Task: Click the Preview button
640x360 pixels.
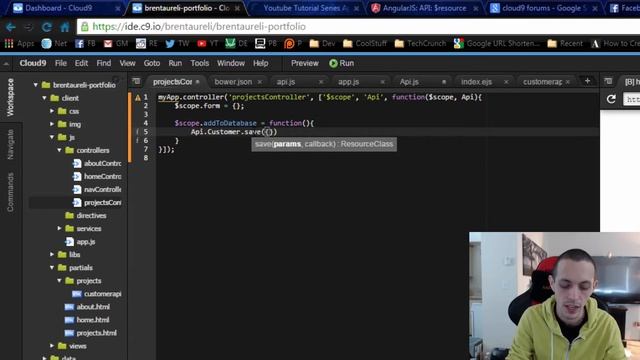Action: [304, 63]
